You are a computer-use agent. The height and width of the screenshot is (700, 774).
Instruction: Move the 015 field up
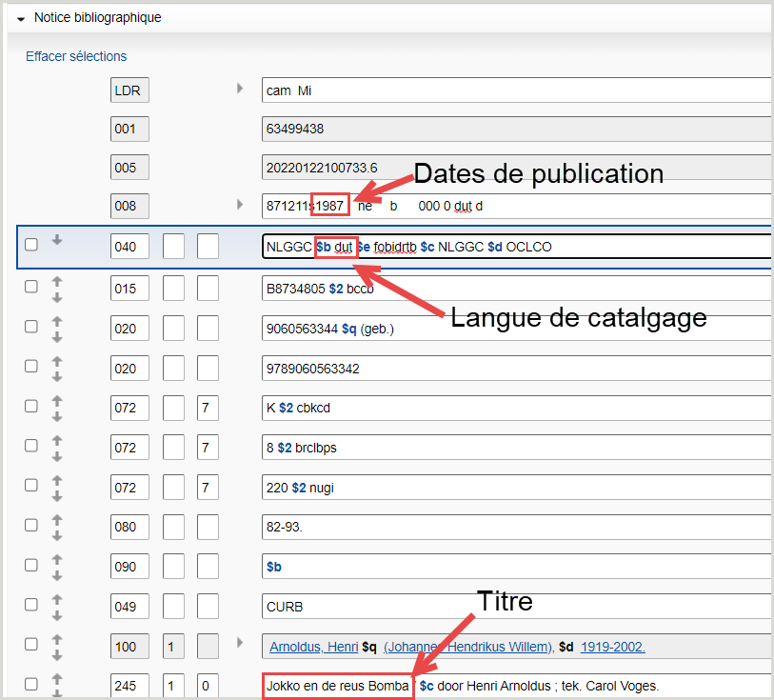point(57,281)
